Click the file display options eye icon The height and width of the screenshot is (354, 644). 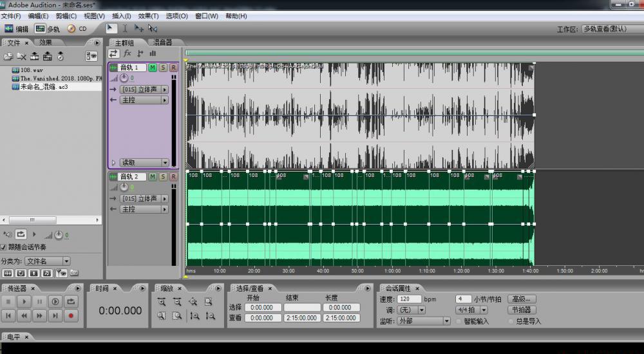91,56
